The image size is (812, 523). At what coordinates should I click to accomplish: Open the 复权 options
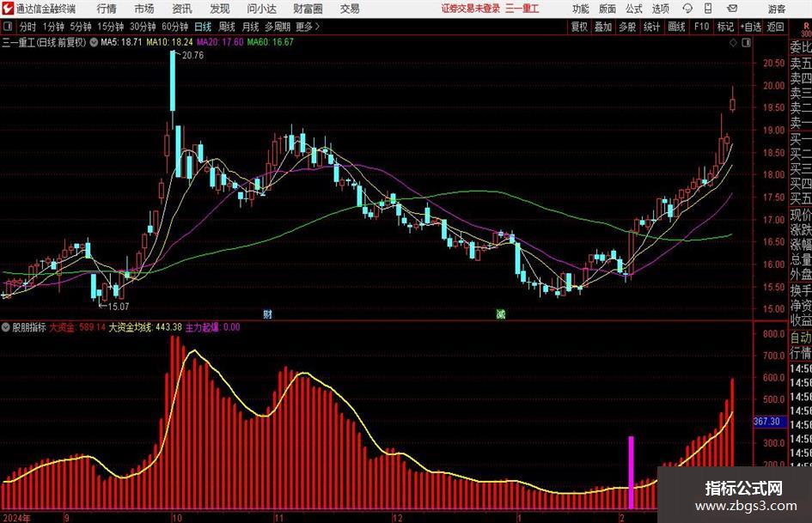click(579, 27)
